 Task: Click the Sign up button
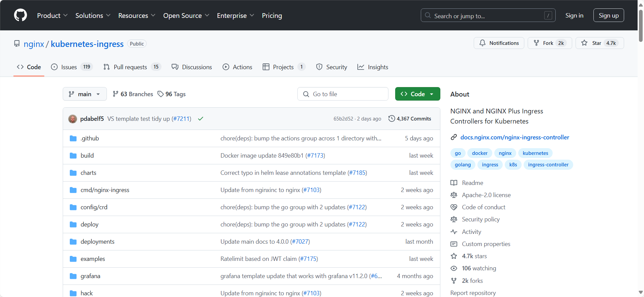point(609,16)
